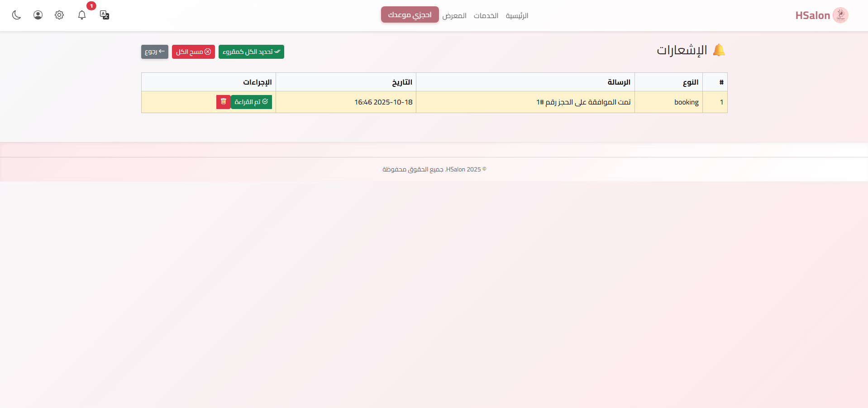Click the red notification counter badge
The image size is (868, 408).
point(91,6)
